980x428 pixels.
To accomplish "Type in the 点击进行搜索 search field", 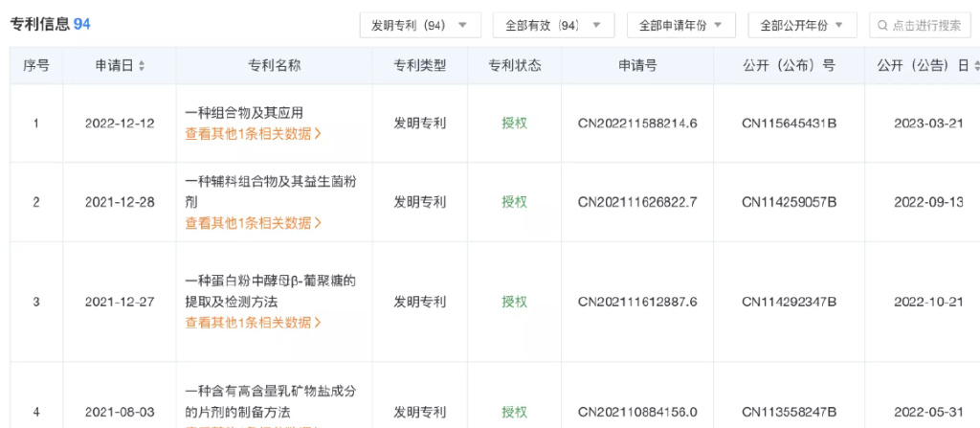I will click(x=925, y=25).
